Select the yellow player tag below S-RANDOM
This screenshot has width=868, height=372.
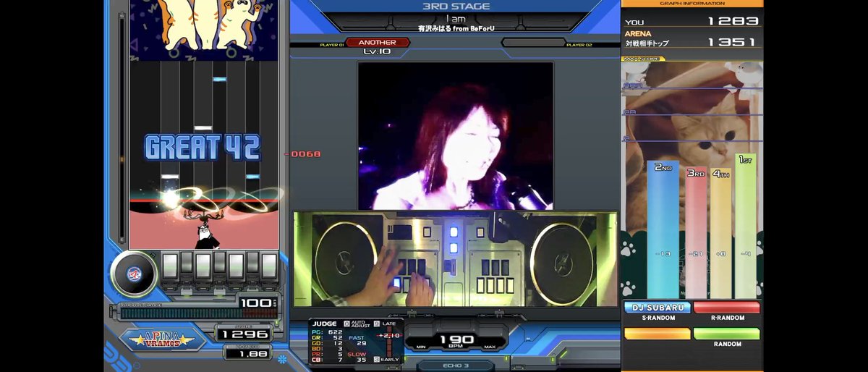(658, 333)
